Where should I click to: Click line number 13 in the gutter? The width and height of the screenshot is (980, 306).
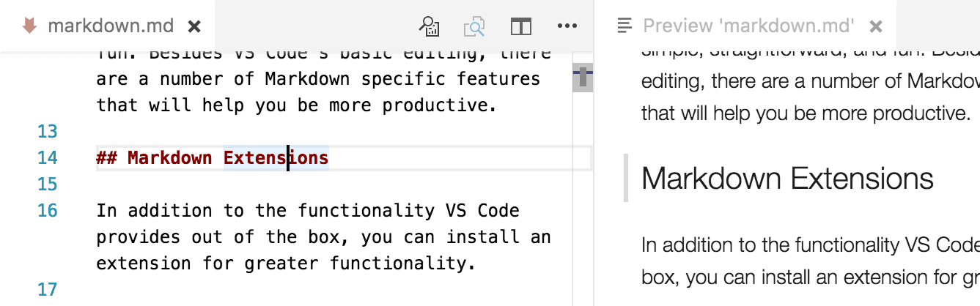click(47, 132)
